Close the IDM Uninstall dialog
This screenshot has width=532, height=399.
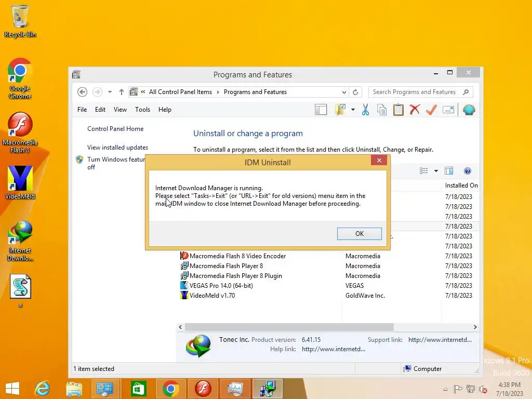(379, 160)
